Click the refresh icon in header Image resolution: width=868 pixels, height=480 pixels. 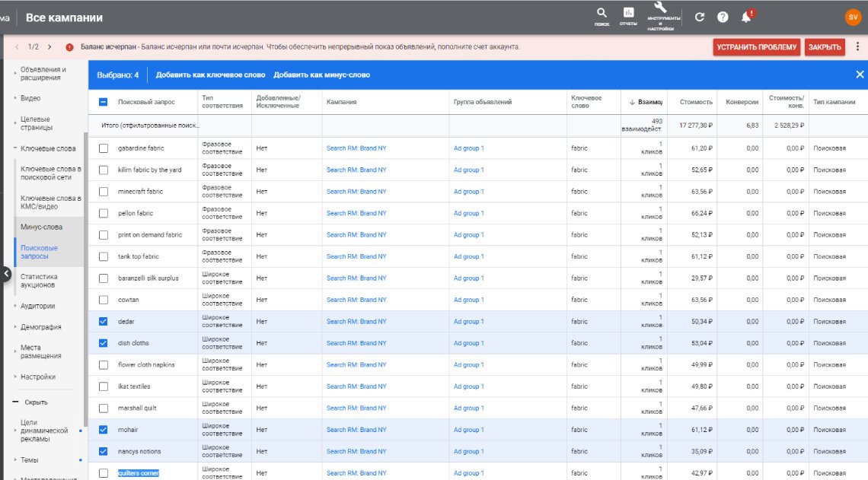700,17
